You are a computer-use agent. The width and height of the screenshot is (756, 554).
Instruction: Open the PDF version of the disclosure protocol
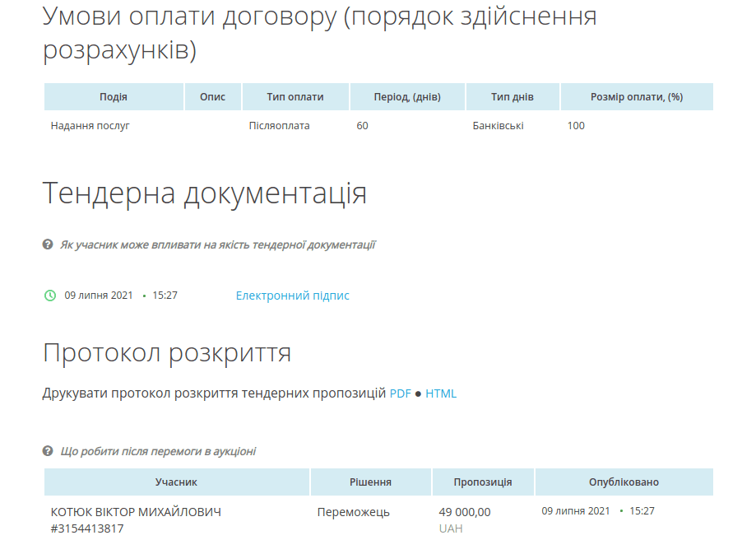click(x=400, y=393)
